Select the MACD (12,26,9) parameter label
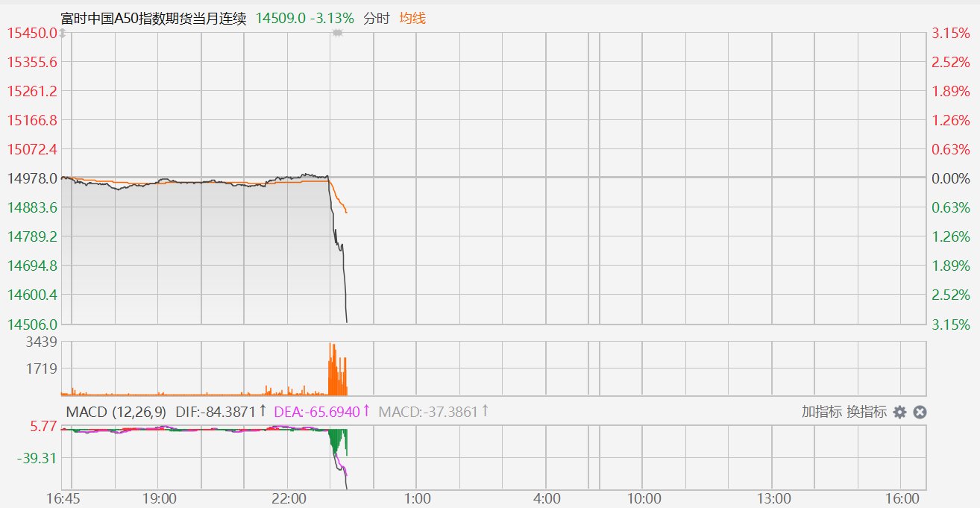980x508 pixels. tap(116, 412)
